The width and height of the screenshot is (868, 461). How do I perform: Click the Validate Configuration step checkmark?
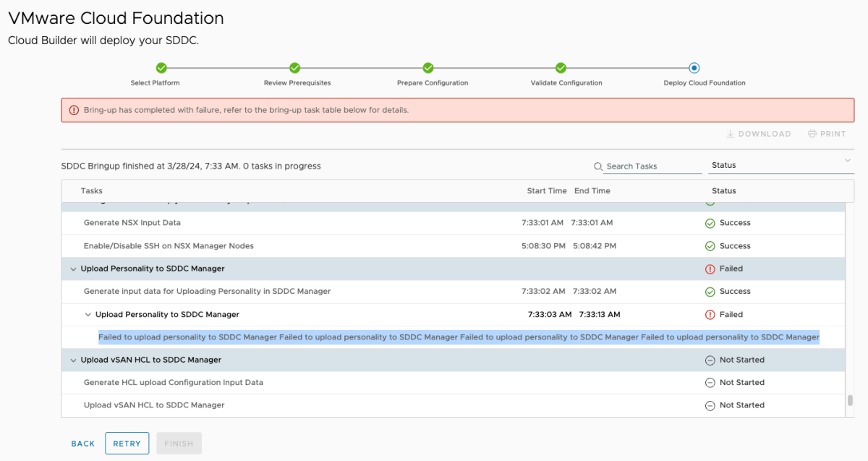(x=561, y=68)
